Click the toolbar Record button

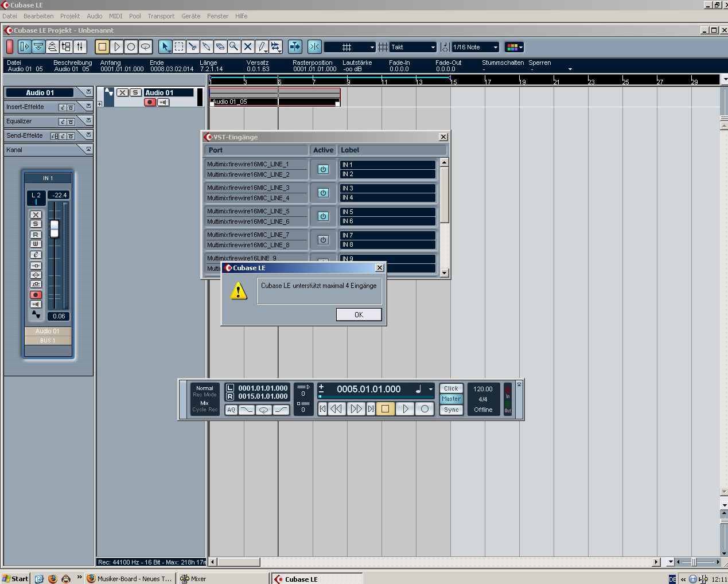coord(131,47)
